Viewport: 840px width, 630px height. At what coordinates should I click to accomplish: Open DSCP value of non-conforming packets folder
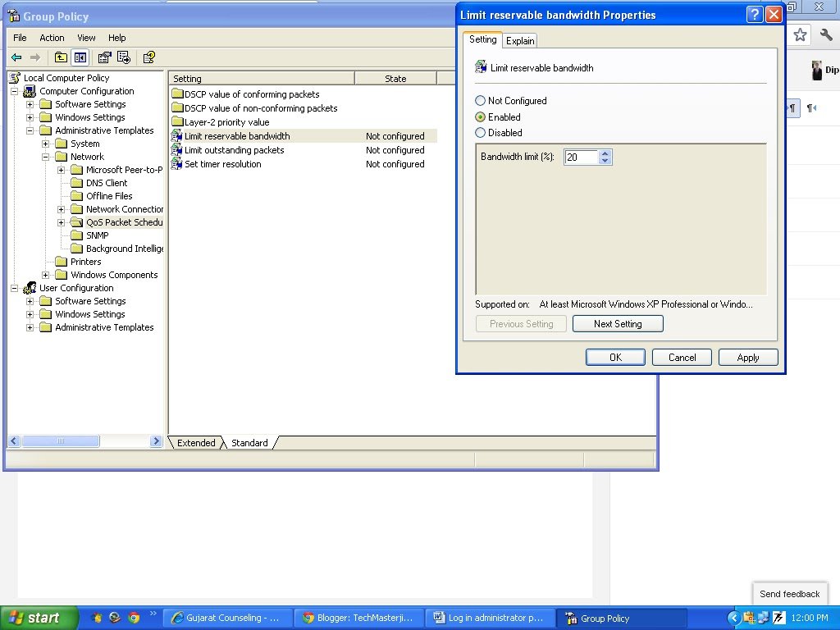pos(177,107)
